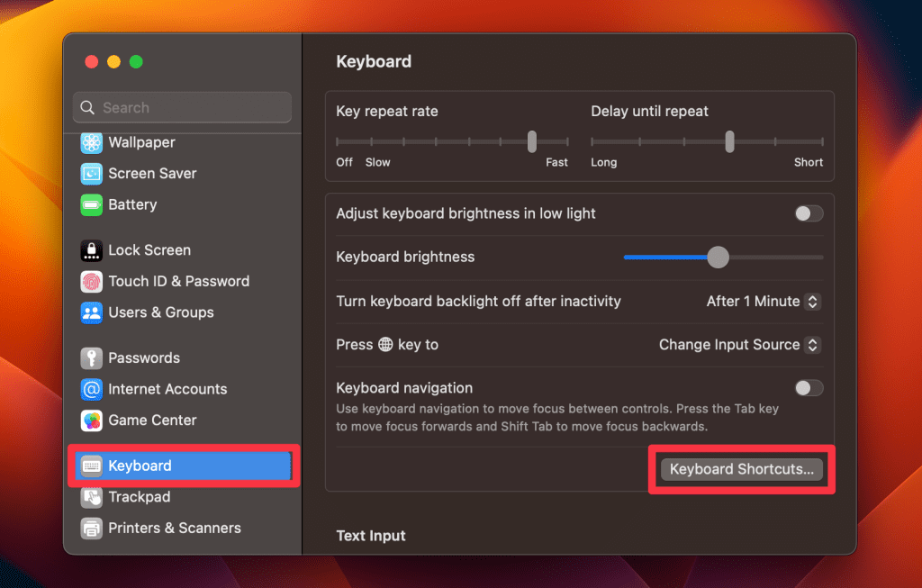Click the Wallpaper icon in sidebar
Viewport: 922px width, 588px height.
[91, 142]
